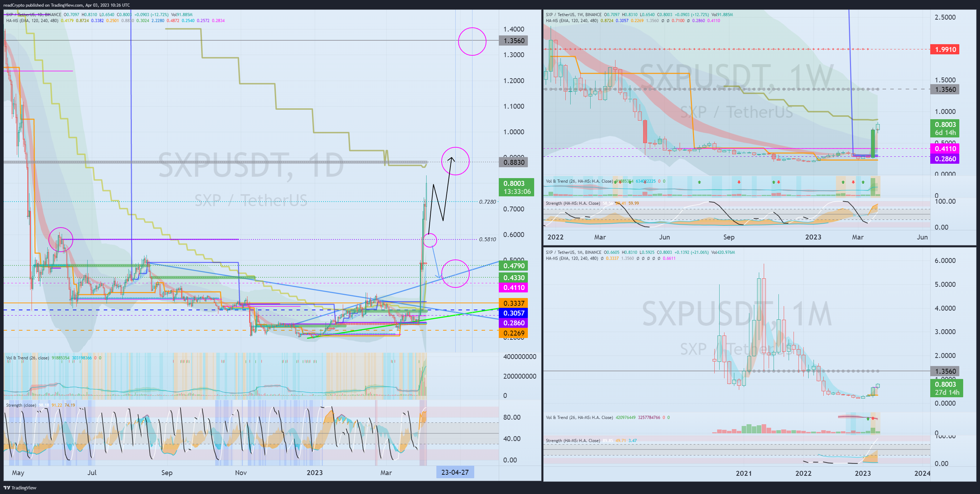Select monthly Strength (HA-MS: H.A. Close) legend
The width and height of the screenshot is (980, 494).
pos(573,441)
